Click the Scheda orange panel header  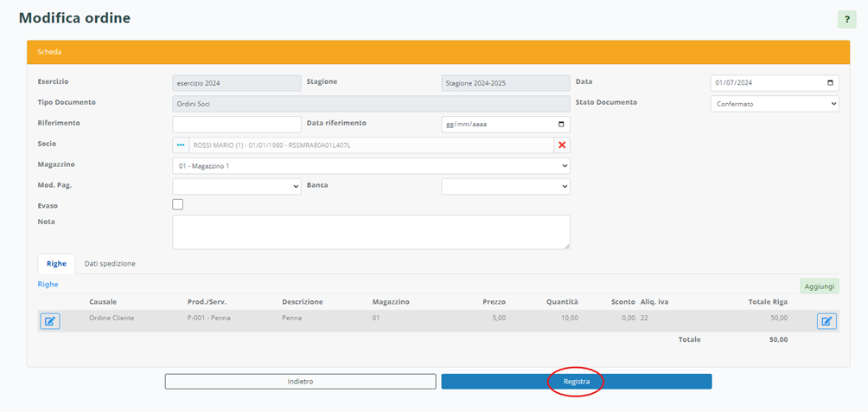pyautogui.click(x=432, y=52)
